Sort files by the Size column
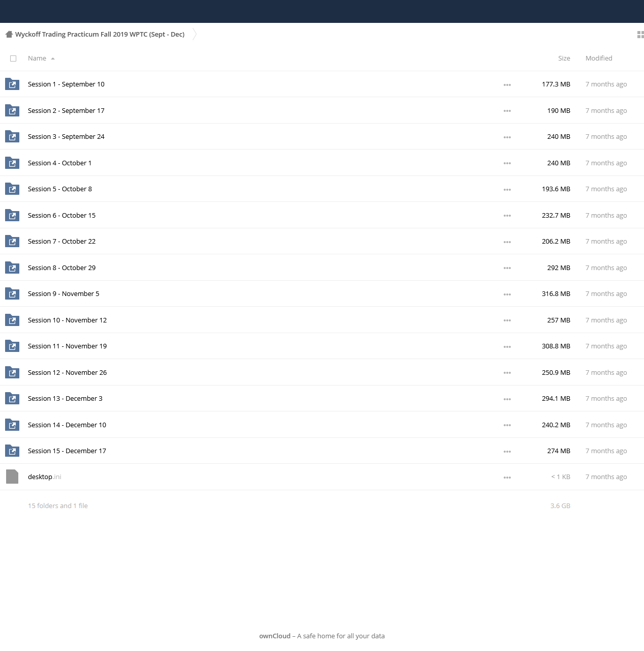Image resolution: width=644 pixels, height=651 pixels. coord(564,58)
